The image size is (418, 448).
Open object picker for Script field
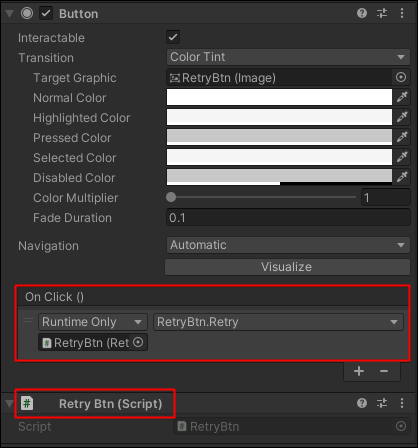pos(401,426)
